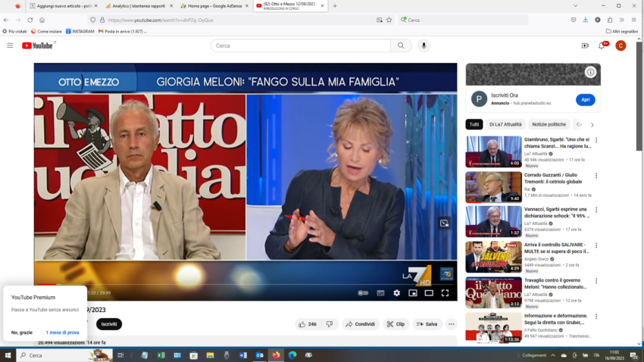
Task: Expand more toolbar tools chevron in Firefox
Action: tap(622, 20)
